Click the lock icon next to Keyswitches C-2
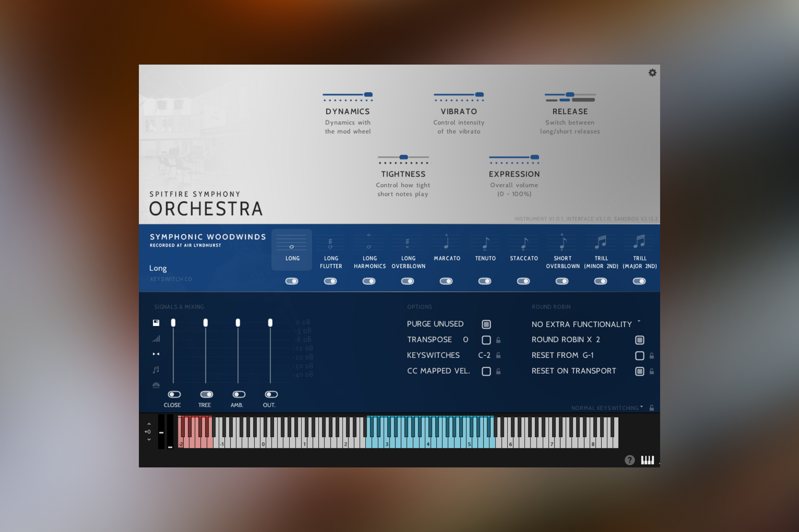799x532 pixels. pyautogui.click(x=499, y=355)
